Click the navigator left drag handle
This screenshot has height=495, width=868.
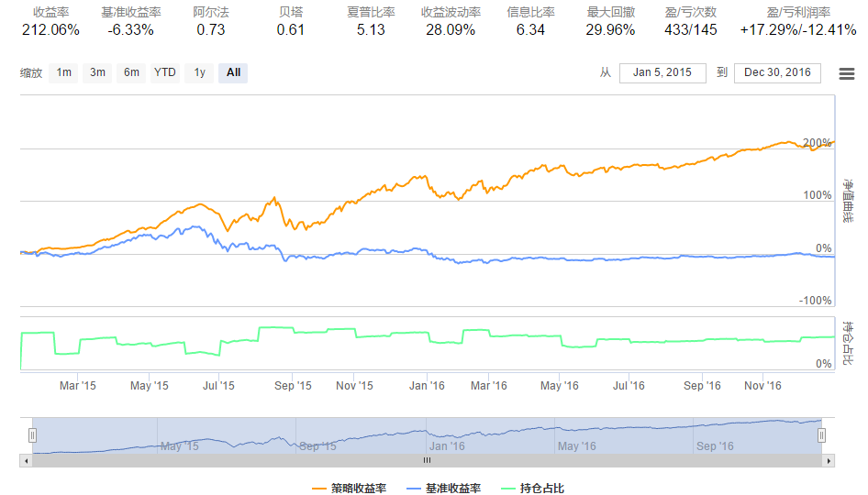click(32, 435)
